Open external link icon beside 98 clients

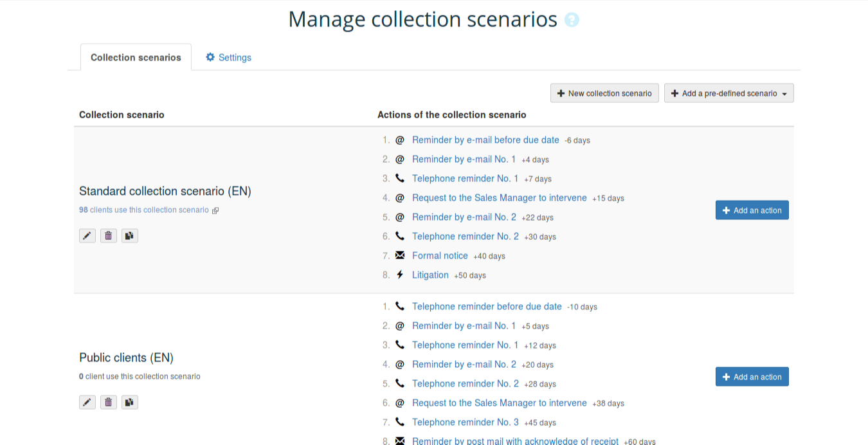pos(215,210)
